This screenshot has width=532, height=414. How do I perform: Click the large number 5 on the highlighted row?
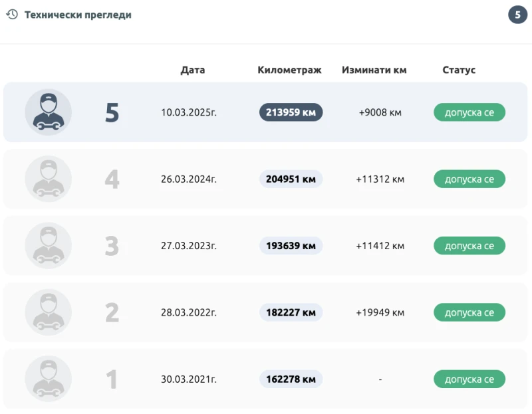click(112, 112)
